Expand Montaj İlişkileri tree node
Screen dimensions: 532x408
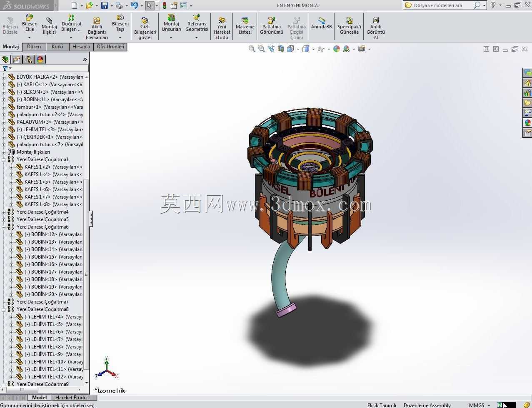pos(4,152)
